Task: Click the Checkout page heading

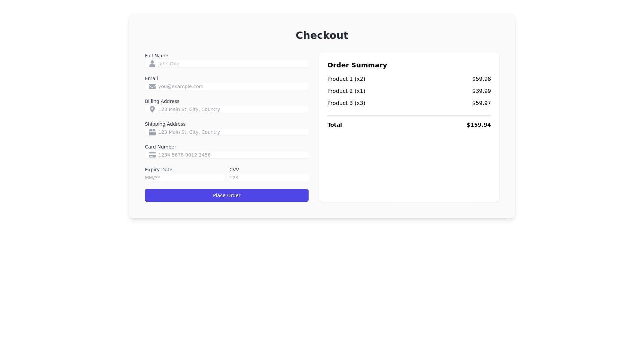Action: coord(322,35)
